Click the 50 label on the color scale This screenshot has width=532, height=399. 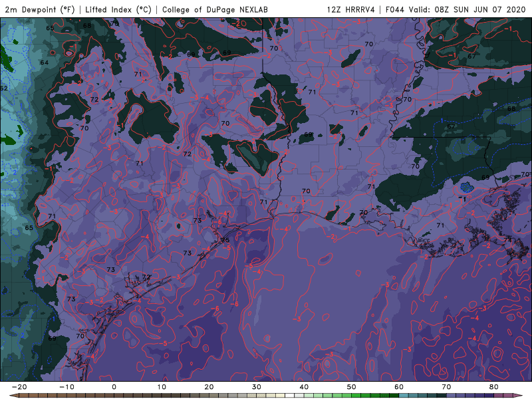click(352, 387)
